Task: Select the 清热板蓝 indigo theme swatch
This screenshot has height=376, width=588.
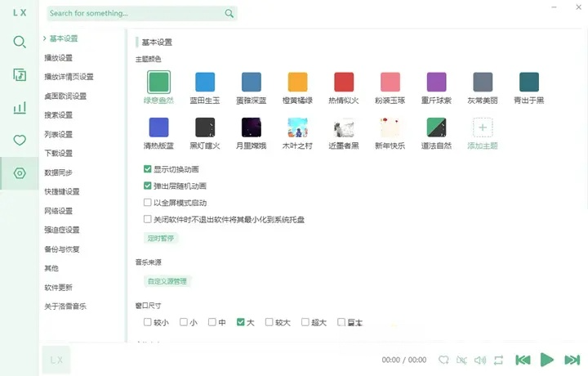Action: tap(158, 128)
